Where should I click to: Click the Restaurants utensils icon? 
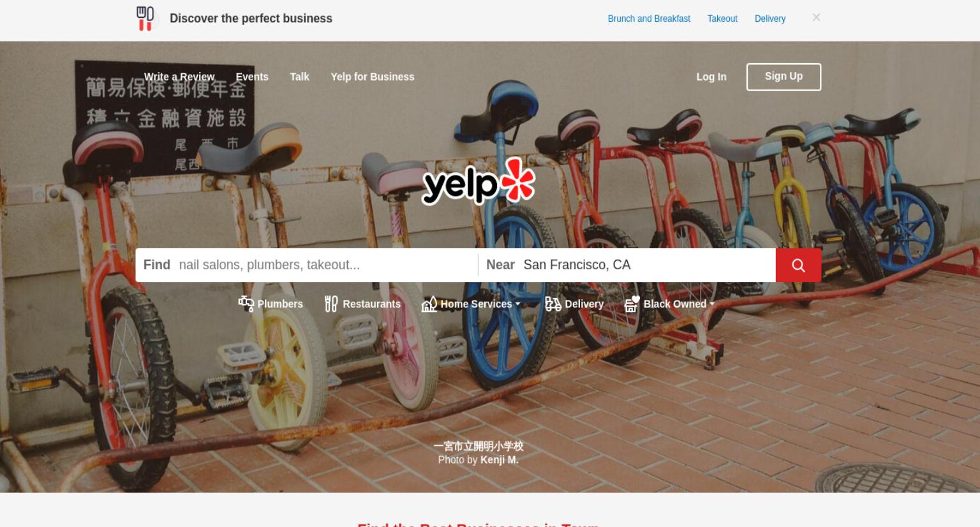click(331, 304)
